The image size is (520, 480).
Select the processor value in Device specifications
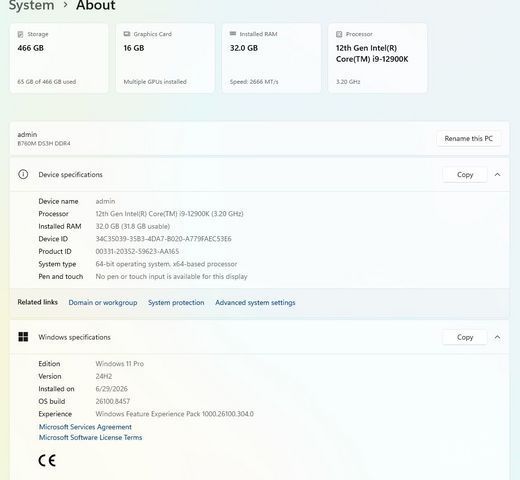pos(169,214)
